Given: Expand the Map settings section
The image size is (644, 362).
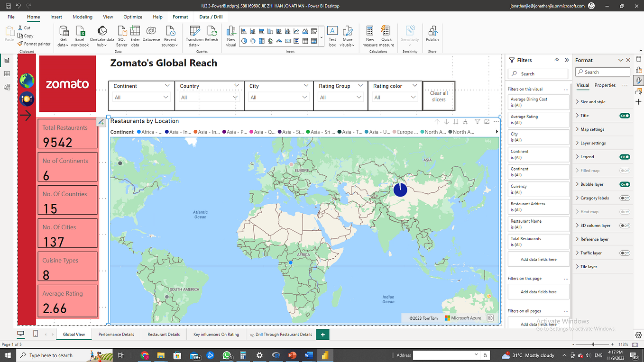Looking at the screenshot, I should click(592, 129).
